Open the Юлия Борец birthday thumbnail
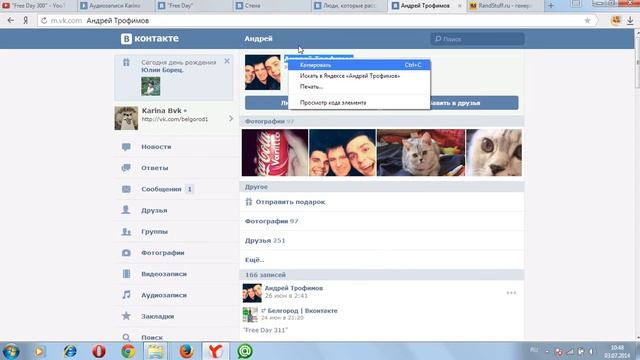 [151, 86]
